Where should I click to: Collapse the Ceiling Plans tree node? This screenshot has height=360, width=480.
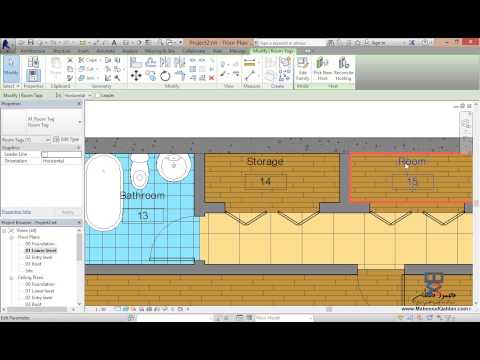click(12, 278)
